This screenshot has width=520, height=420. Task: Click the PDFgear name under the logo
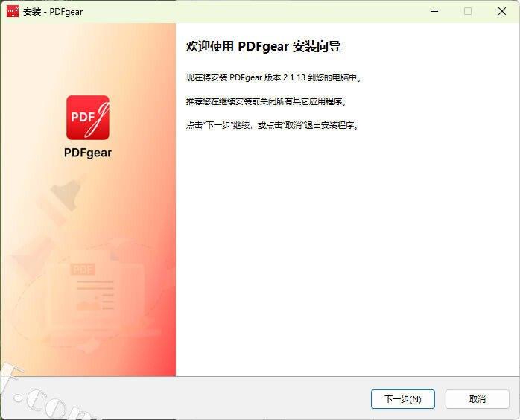88,153
